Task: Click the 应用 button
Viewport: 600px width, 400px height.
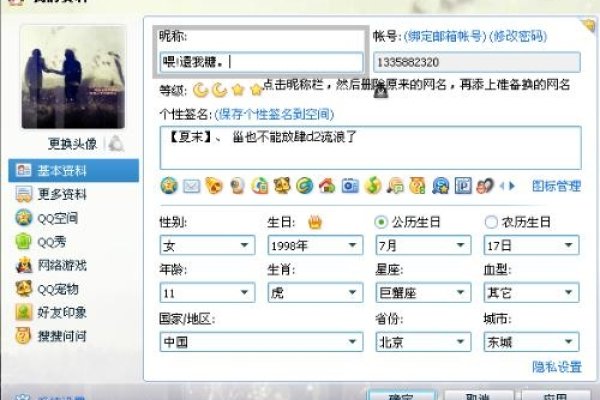Action: click(x=555, y=395)
